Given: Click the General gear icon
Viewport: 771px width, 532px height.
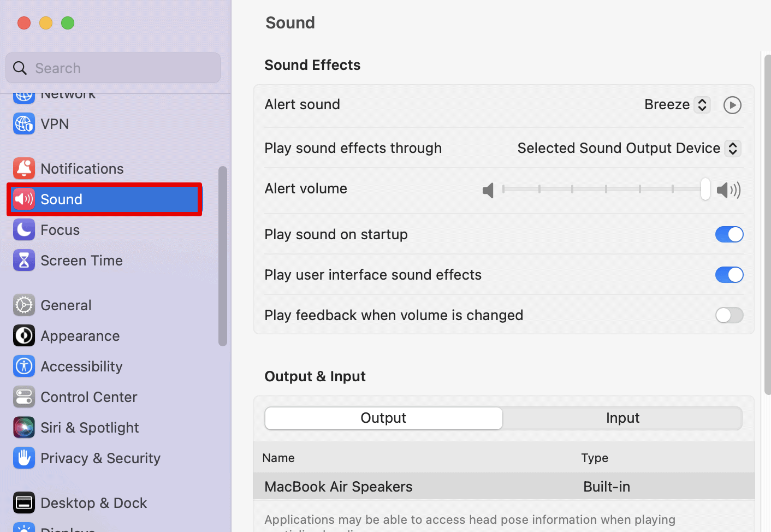Looking at the screenshot, I should pos(24,305).
